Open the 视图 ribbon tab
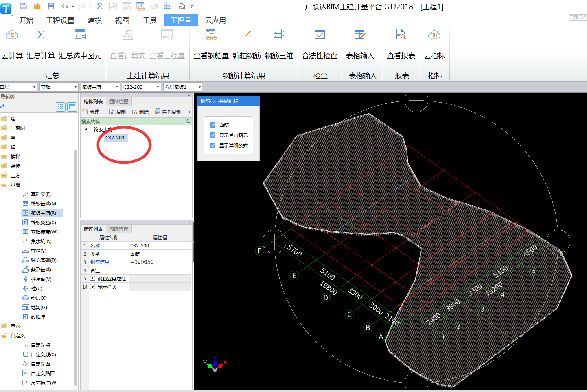The height and width of the screenshot is (392, 587). pos(122,20)
